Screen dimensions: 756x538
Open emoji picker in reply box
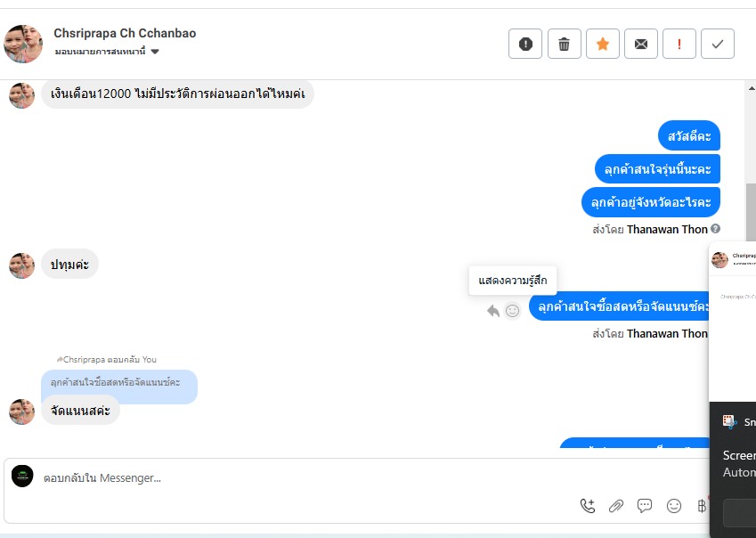point(673,506)
